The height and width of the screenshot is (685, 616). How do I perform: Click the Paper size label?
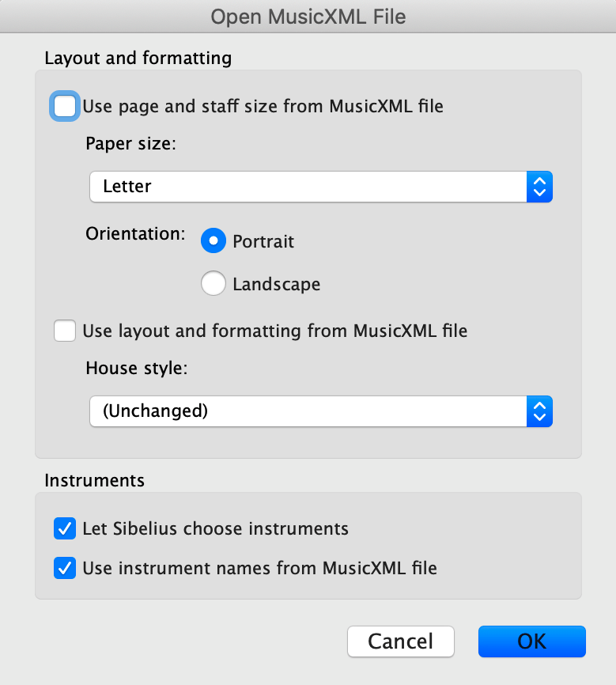130,144
